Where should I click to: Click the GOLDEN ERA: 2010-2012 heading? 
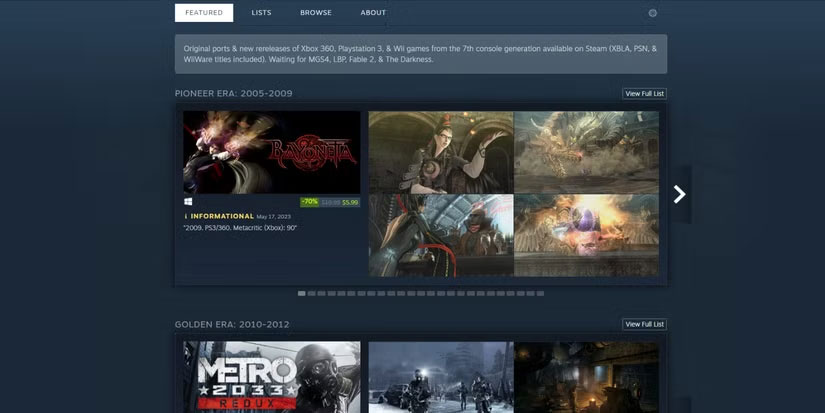[232, 325]
